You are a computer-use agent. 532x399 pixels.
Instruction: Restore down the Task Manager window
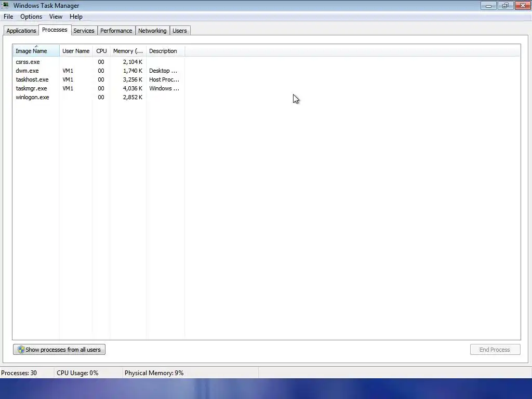tap(506, 5)
